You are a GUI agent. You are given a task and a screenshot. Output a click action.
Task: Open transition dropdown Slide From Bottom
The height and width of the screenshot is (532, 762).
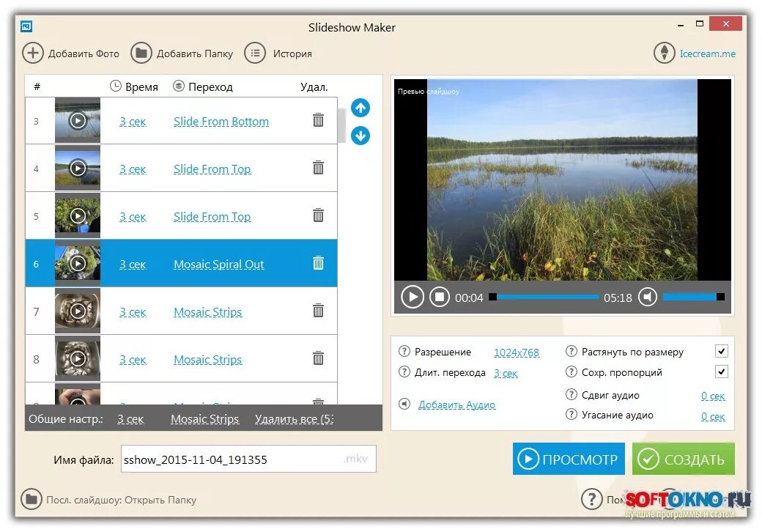pos(221,122)
